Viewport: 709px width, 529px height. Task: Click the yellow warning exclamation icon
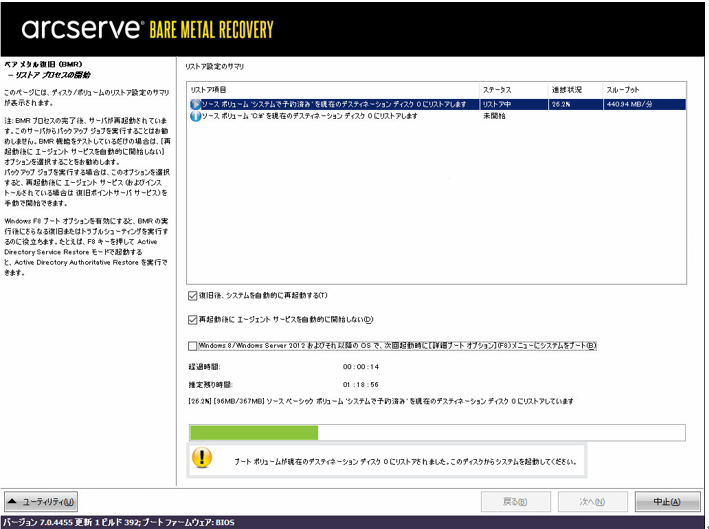tap(202, 458)
